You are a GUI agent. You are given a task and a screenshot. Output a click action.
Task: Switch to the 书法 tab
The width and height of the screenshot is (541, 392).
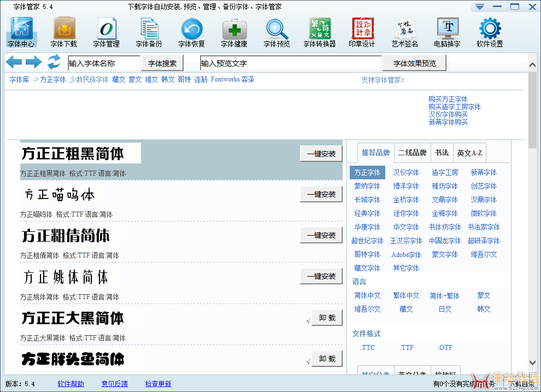point(442,153)
